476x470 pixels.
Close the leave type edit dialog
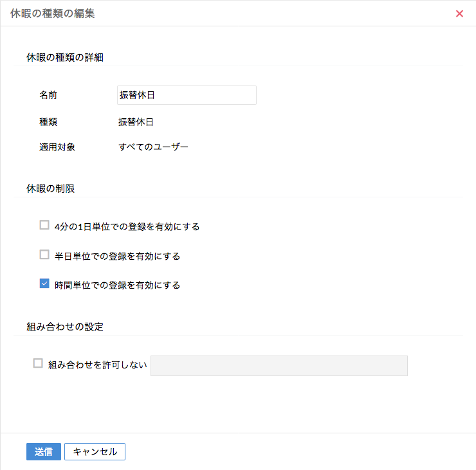click(459, 14)
